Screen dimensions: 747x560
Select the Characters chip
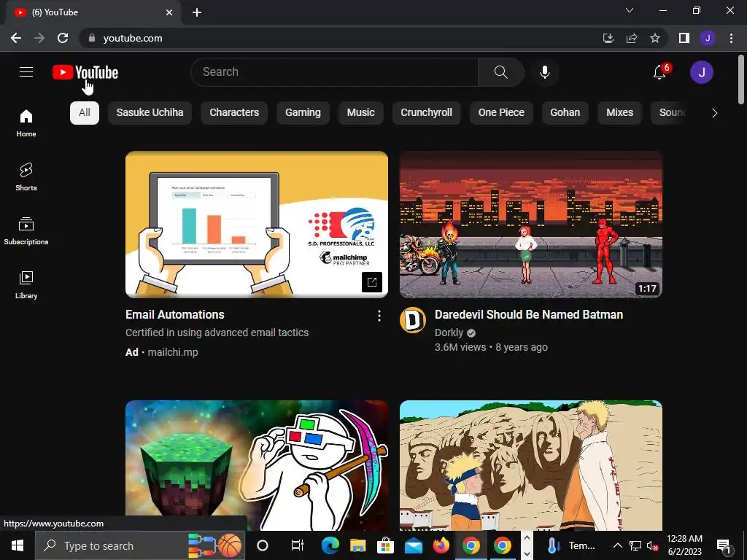pyautogui.click(x=234, y=113)
